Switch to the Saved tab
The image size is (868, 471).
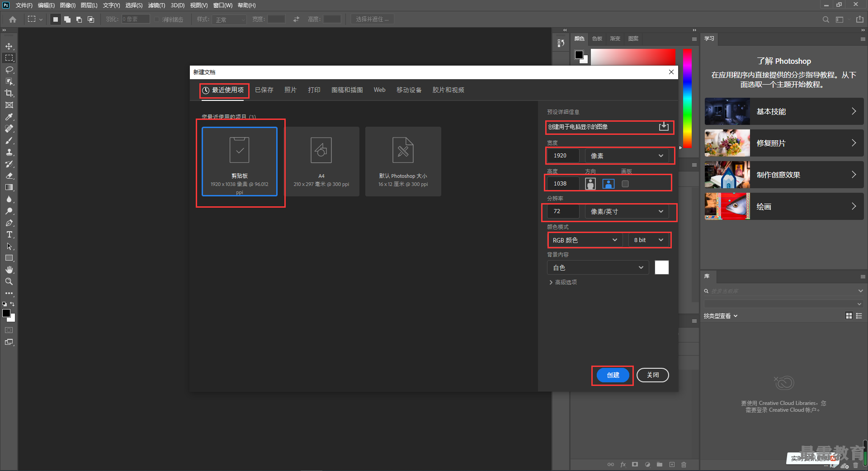point(264,90)
